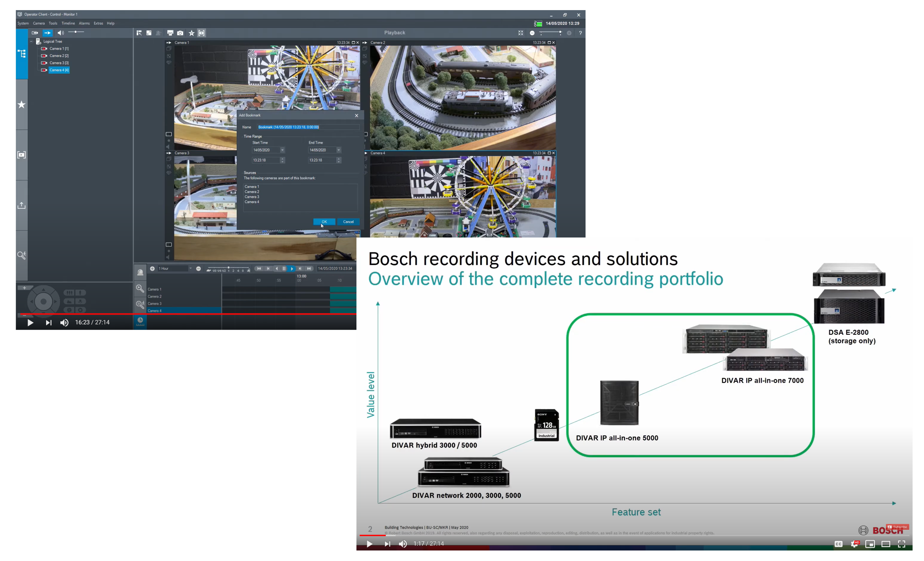Select Camera 3 [3] in Logical Tree
Screen dimensions: 924x561
pyautogui.click(x=59, y=63)
